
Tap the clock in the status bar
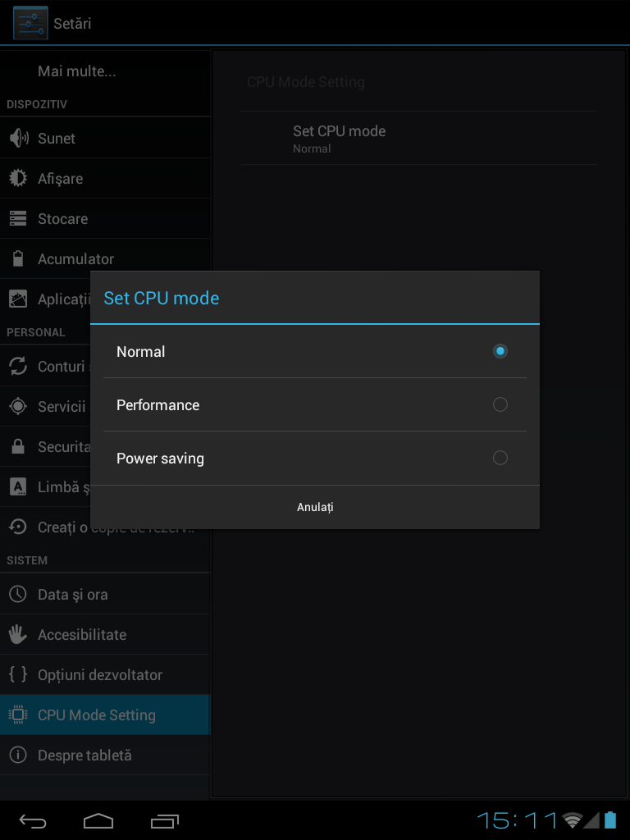tap(517, 820)
